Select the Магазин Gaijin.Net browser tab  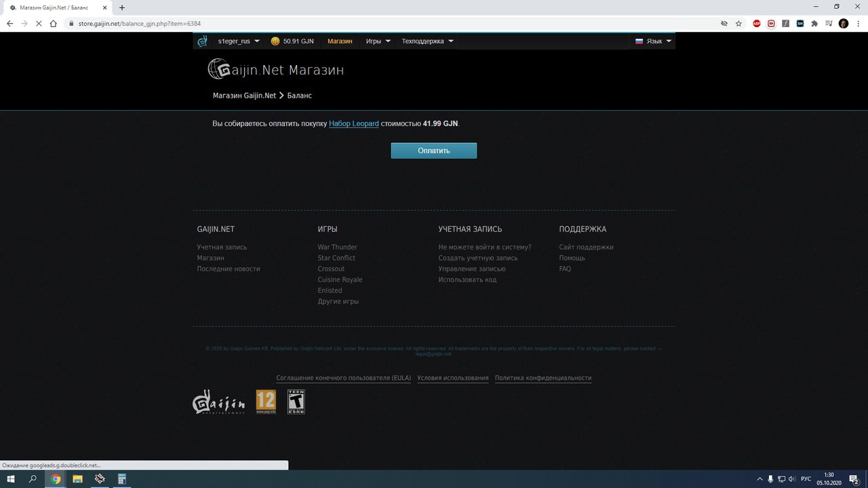[58, 7]
